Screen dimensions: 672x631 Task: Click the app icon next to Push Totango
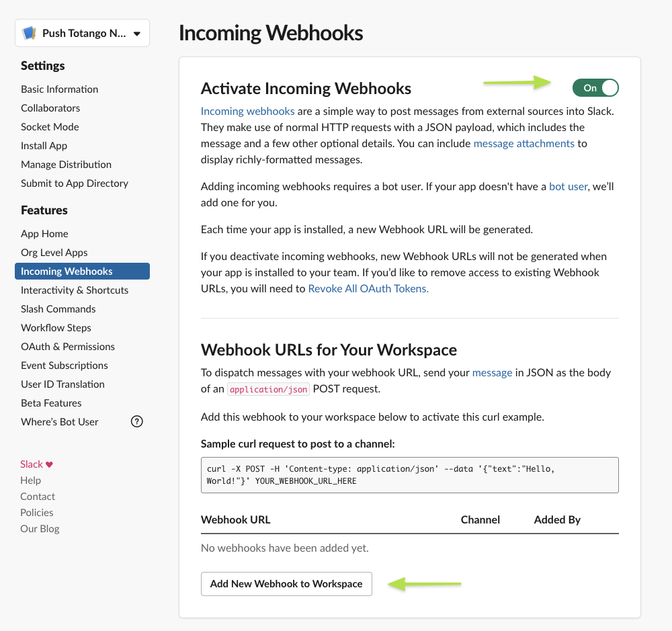pos(29,33)
